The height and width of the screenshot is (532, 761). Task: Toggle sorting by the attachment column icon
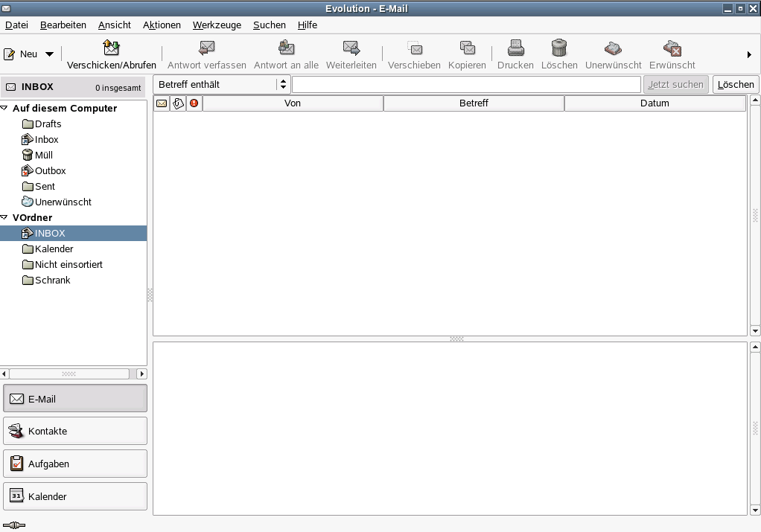click(177, 103)
